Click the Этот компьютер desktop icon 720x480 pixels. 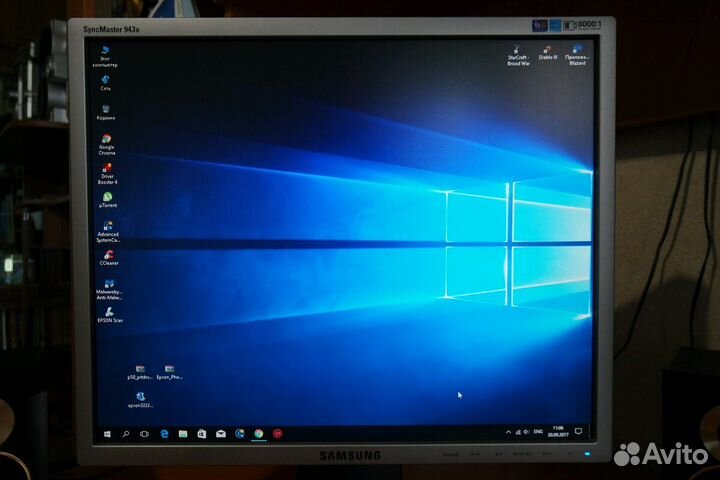tap(105, 50)
